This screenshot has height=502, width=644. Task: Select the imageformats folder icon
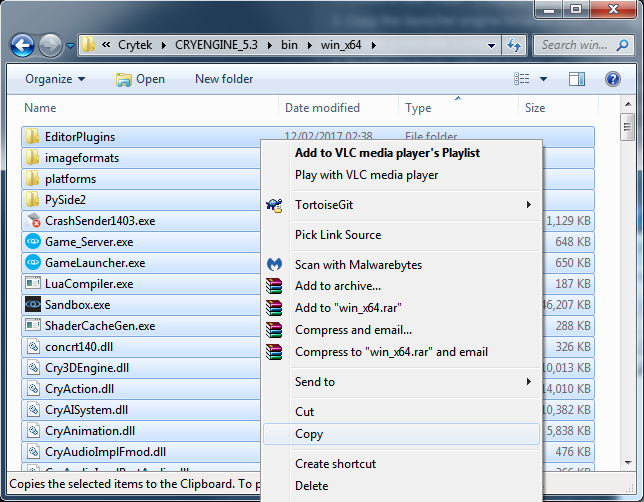click(x=32, y=157)
